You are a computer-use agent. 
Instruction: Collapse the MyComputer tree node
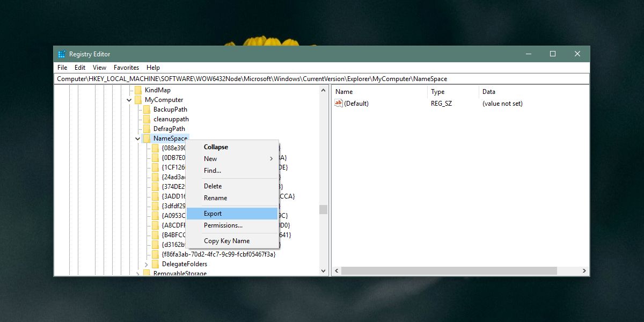coord(129,100)
